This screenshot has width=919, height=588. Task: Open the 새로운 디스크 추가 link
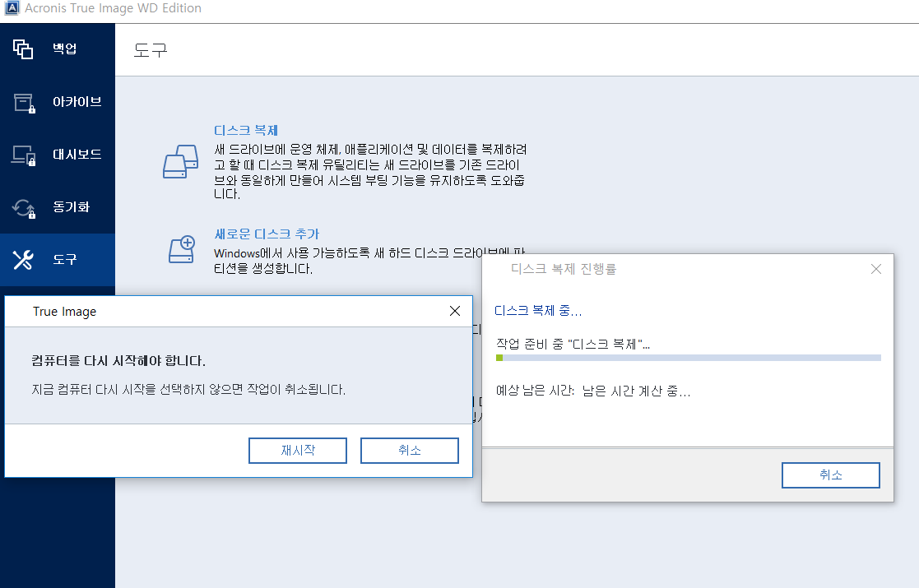(x=267, y=234)
